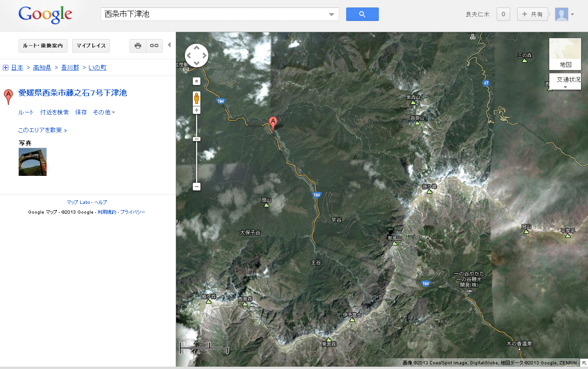Click the red A marker on the map
This screenshot has width=588, height=369.
(273, 123)
